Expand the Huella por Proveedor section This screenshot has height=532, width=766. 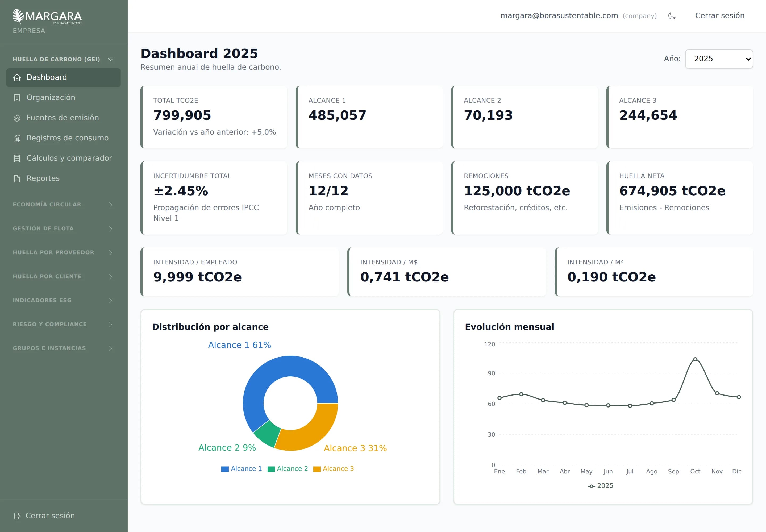(x=63, y=253)
